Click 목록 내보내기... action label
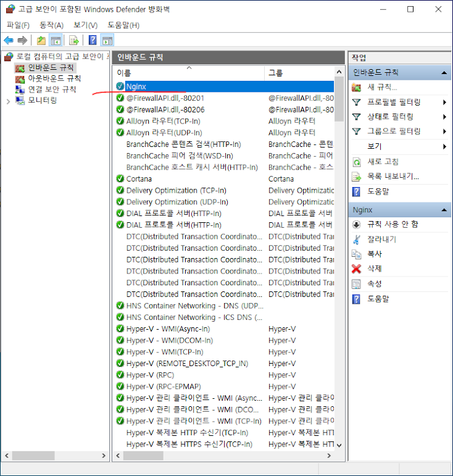Screen dimensions: 453x476 (393, 177)
